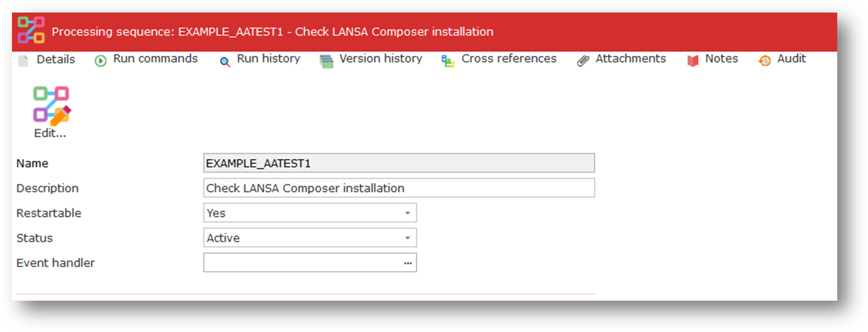Show the Cross references tab
Screen dimensions: 868x332
pos(509,59)
